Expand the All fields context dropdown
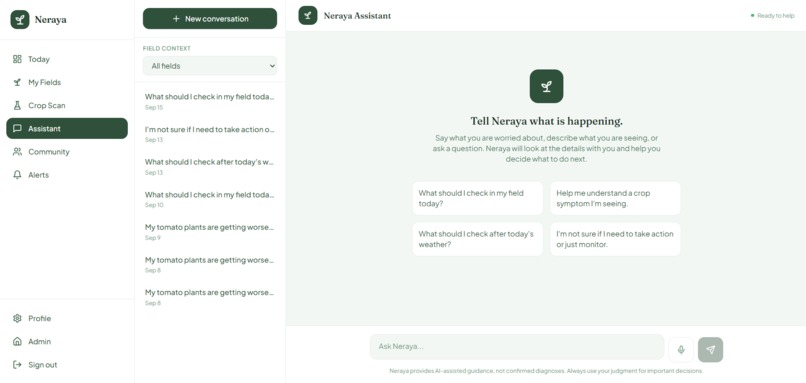This screenshot has height=383, width=806. 210,66
